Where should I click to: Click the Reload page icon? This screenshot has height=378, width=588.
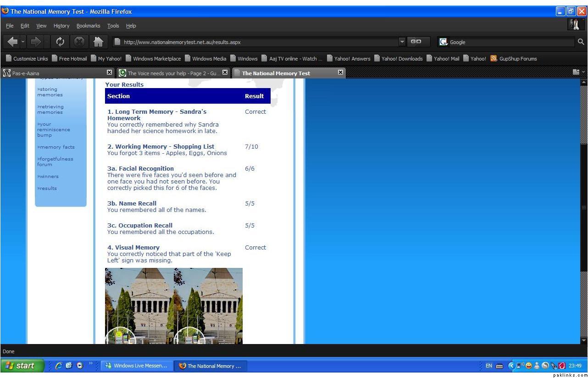(60, 42)
